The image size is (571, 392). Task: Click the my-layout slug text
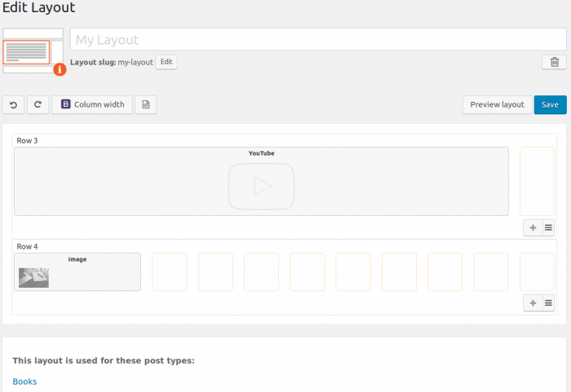pyautogui.click(x=135, y=62)
